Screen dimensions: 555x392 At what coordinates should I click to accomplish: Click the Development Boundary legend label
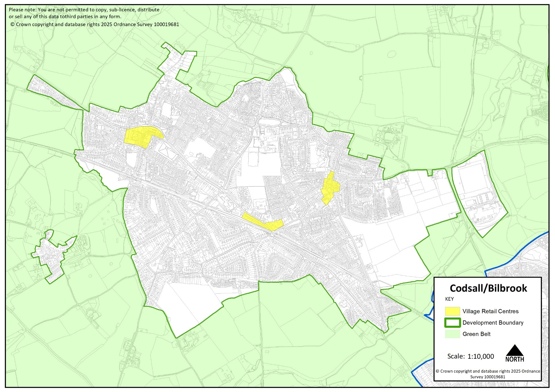493,323
